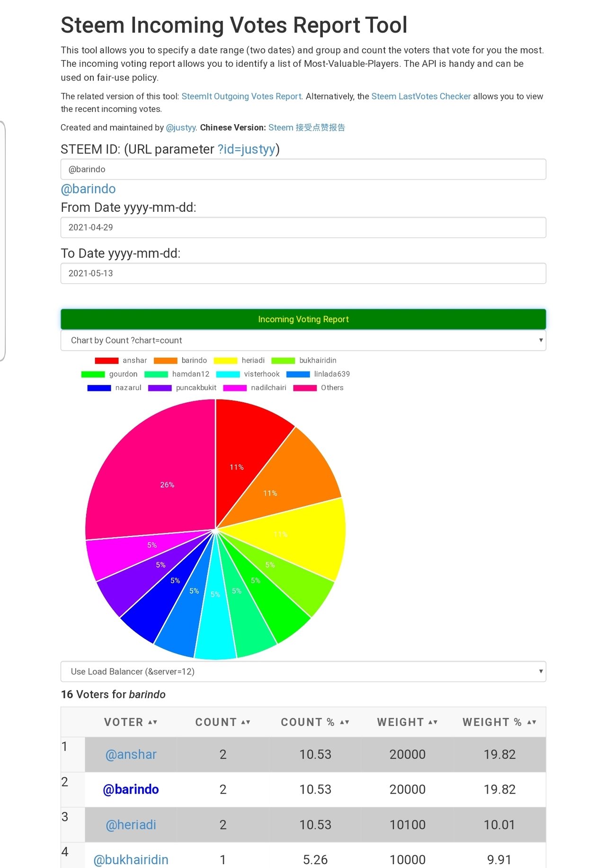Focus the From Date input field
Screen dimensions: 606x868
pos(303,227)
